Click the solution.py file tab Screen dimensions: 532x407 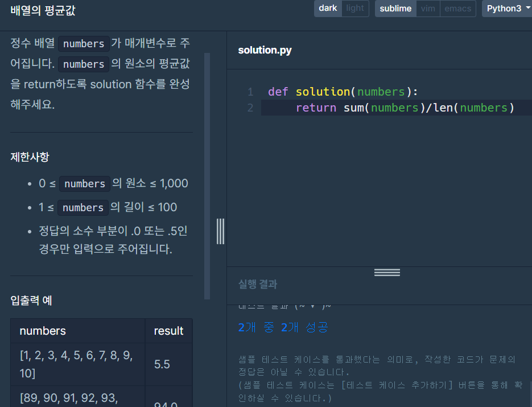(x=265, y=50)
